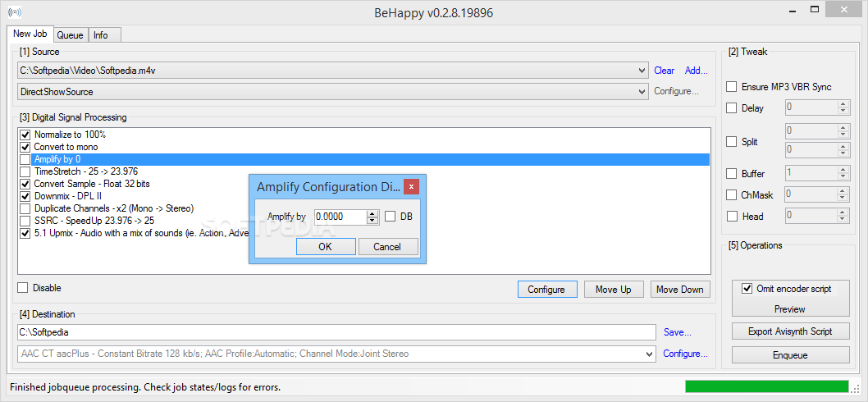Tick the Buffer checkbox

732,174
